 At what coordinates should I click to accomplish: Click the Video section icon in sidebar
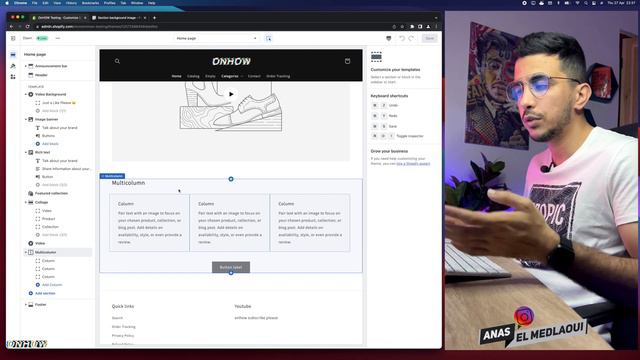point(31,243)
